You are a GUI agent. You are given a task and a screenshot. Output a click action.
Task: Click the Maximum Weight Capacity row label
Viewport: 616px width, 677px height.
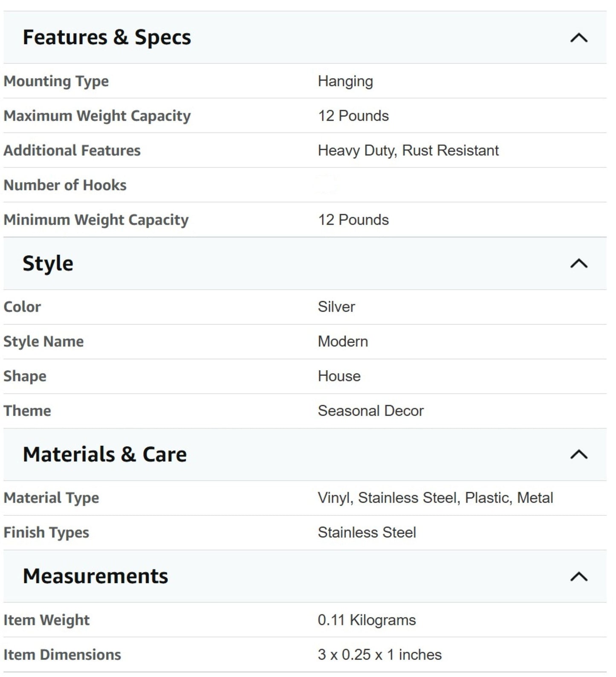coord(97,116)
